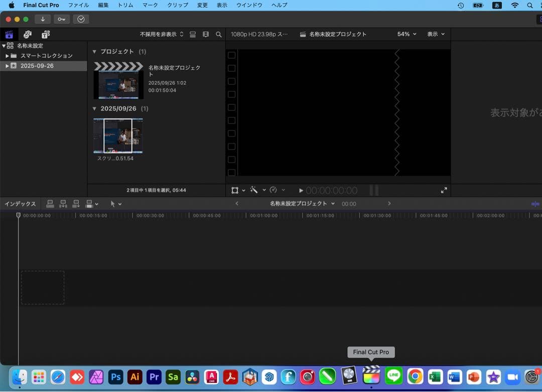
Task: Toggle the Index panel with インデックス button
Action: (x=20, y=204)
